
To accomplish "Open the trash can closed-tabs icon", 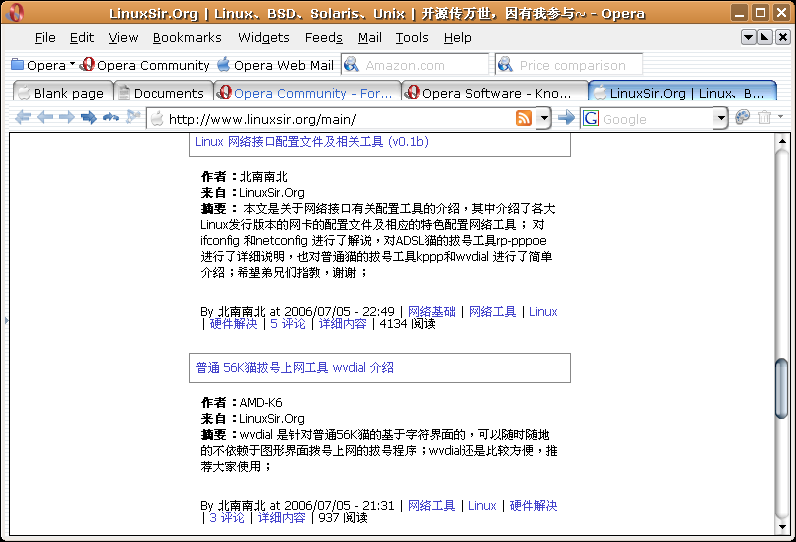I will coord(765,117).
